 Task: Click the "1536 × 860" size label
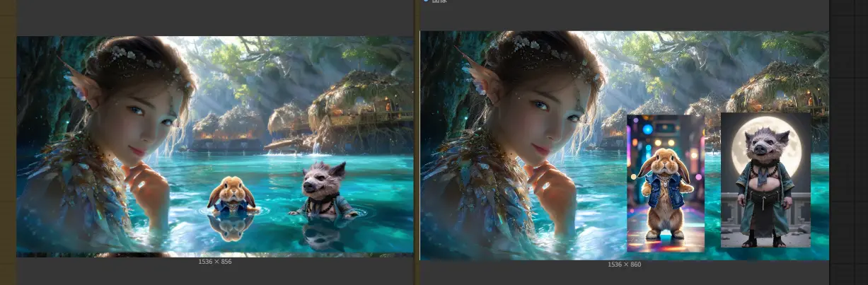624,264
